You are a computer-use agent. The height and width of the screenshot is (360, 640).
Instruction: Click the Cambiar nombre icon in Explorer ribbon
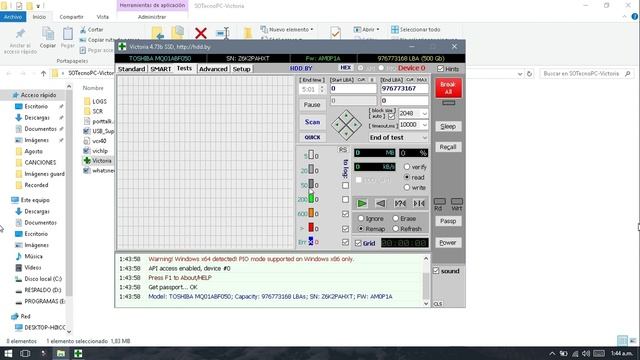[223, 33]
